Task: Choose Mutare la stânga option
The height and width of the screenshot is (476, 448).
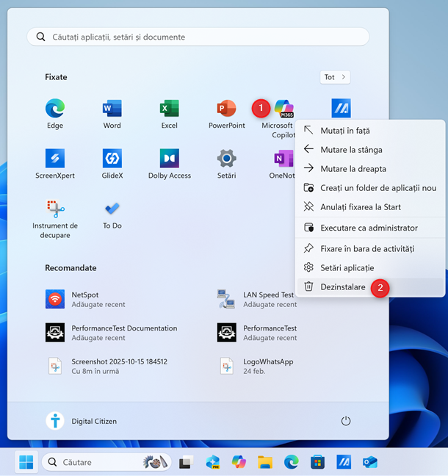Action: [x=370, y=150]
